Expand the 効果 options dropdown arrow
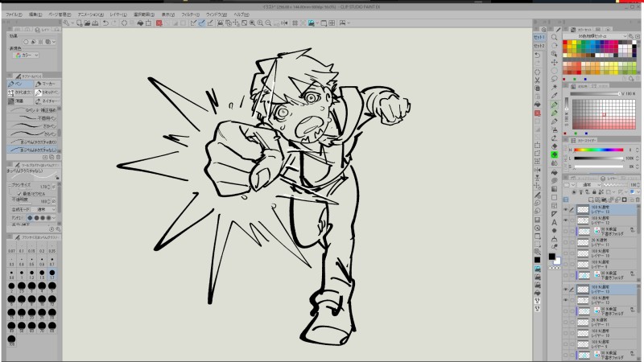The width and height of the screenshot is (644, 362). 54,42
